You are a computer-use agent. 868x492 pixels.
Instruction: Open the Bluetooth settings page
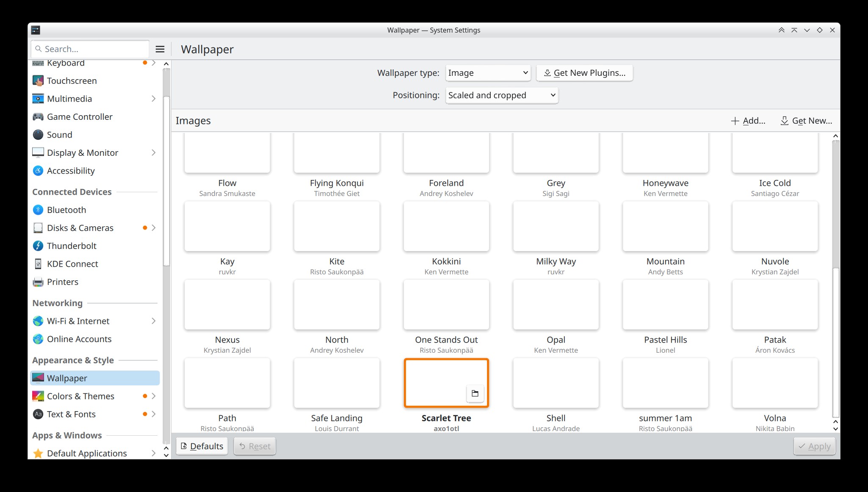95,210
